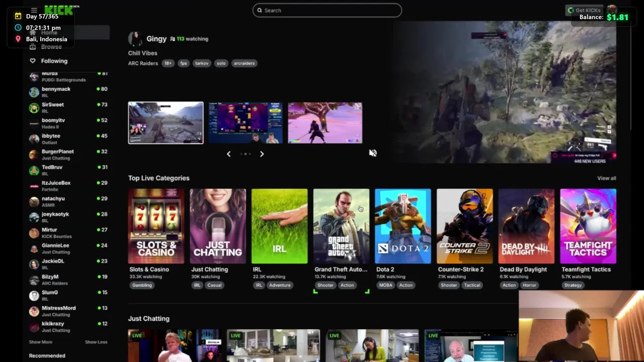
Task: Unmute the featured stream speaker icon
Action: click(373, 153)
